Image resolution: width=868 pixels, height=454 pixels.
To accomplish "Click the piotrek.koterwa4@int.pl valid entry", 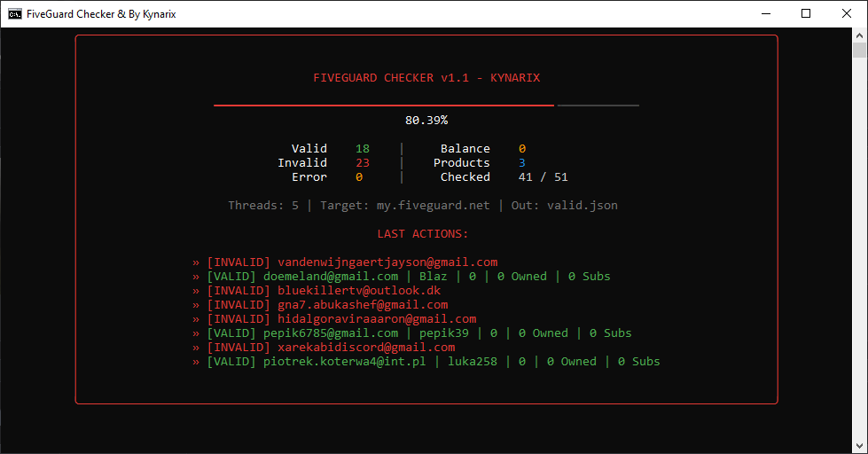I will tap(426, 362).
